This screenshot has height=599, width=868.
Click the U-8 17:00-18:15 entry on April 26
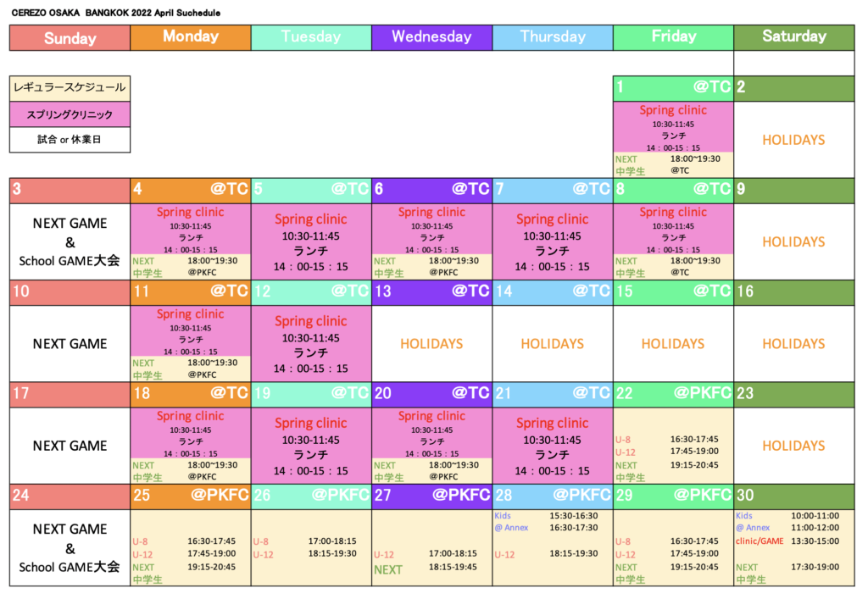(x=311, y=541)
